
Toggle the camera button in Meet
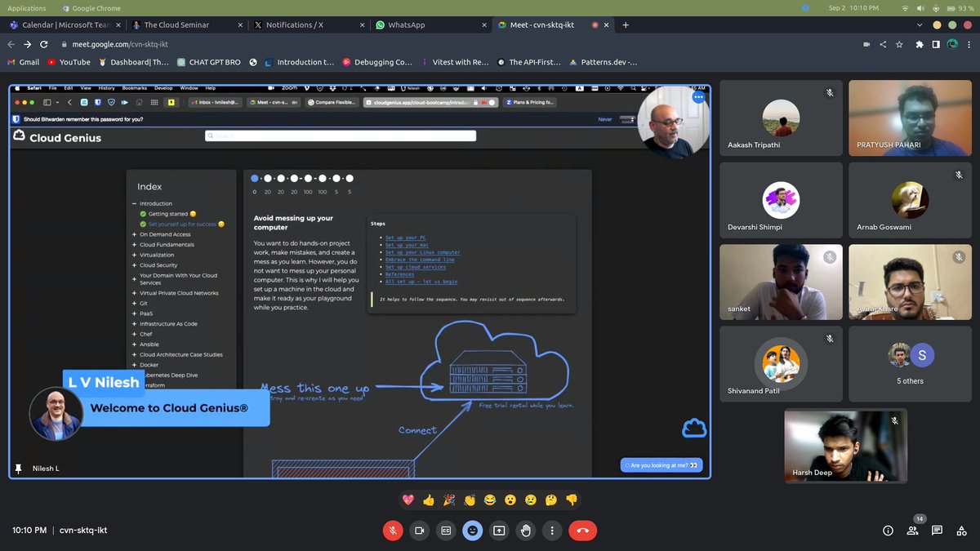coord(420,530)
